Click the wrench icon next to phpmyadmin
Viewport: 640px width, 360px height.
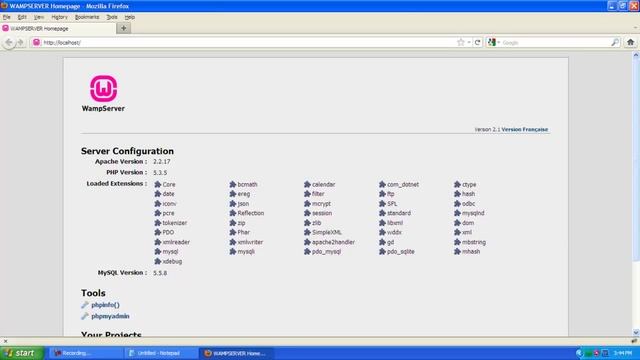85,316
